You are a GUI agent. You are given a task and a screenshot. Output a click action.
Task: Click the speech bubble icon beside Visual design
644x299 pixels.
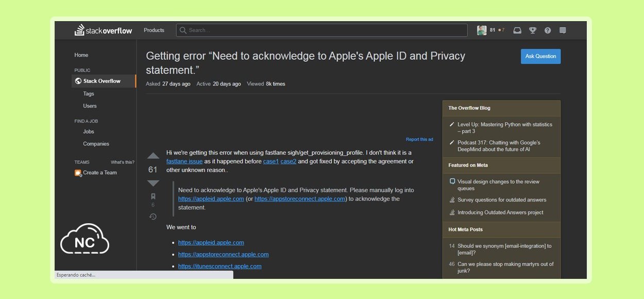(x=452, y=181)
